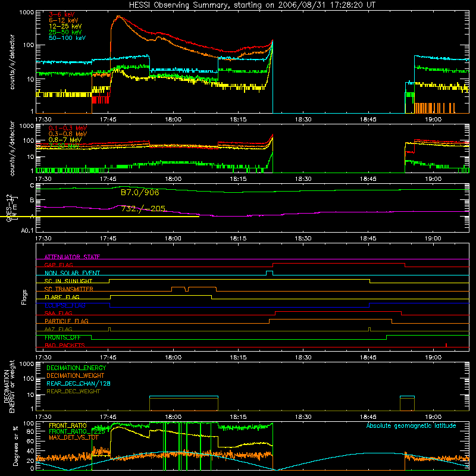Viewport: 476px width, 476px height.
Task: Click the first AAZ_FLAG pulse near 17:45
Action: (109, 329)
